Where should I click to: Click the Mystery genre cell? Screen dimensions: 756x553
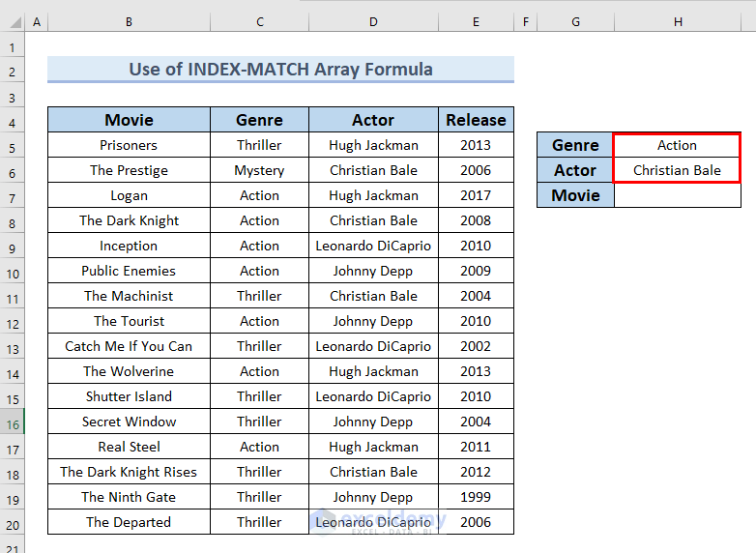click(259, 170)
